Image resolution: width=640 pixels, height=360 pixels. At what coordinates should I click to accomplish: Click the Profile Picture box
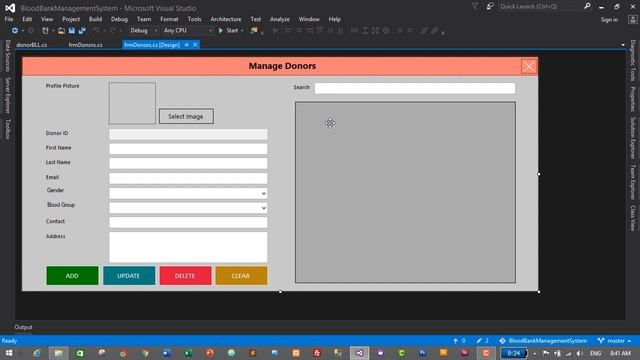pyautogui.click(x=132, y=103)
